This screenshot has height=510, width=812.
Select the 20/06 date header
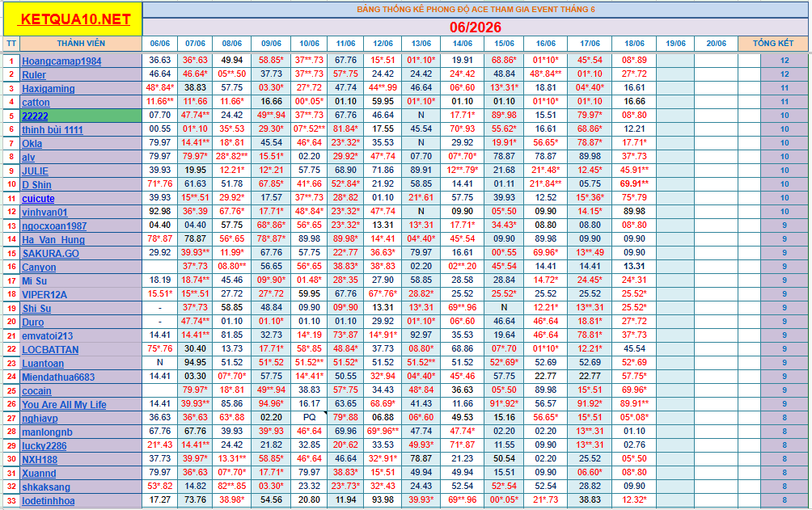pos(717,44)
